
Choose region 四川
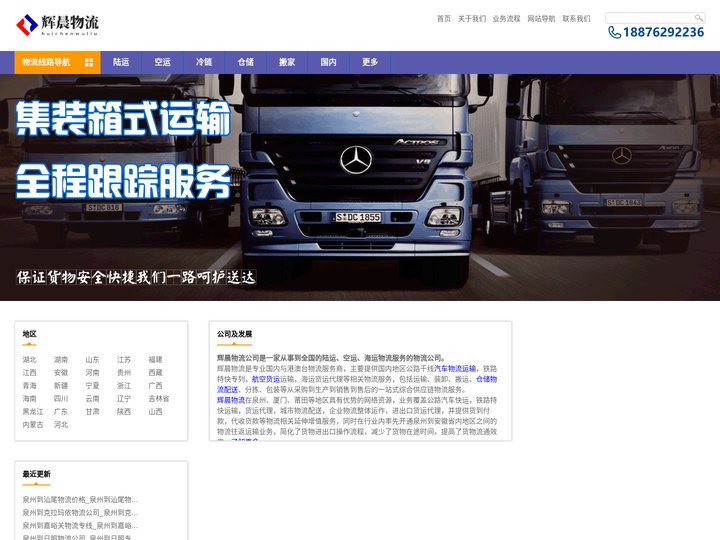61,399
